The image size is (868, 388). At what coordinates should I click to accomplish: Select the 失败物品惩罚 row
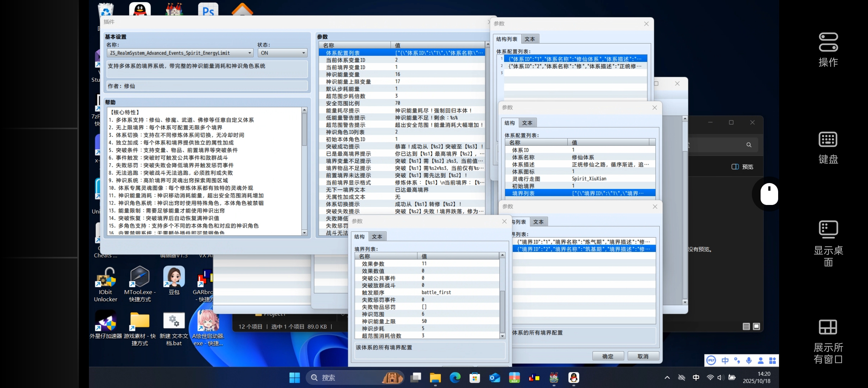pyautogui.click(x=426, y=307)
